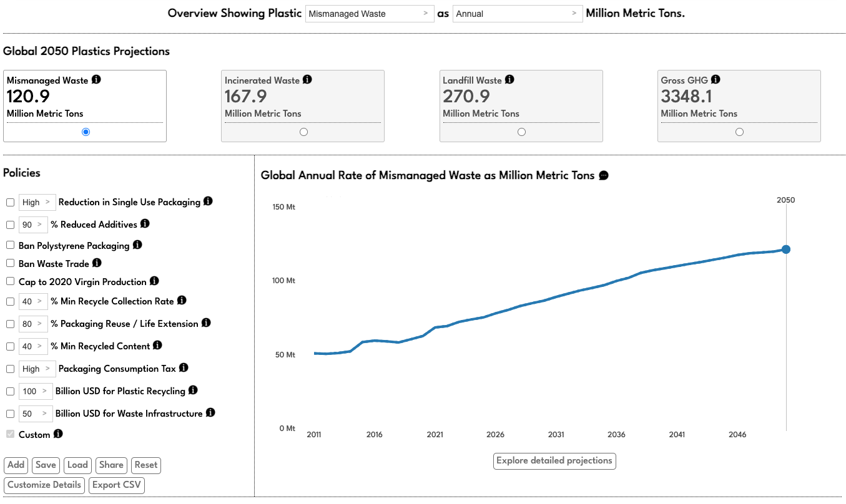846x504 pixels.
Task: Open info for Reduction in Single Use Packaging
Action: click(x=208, y=201)
